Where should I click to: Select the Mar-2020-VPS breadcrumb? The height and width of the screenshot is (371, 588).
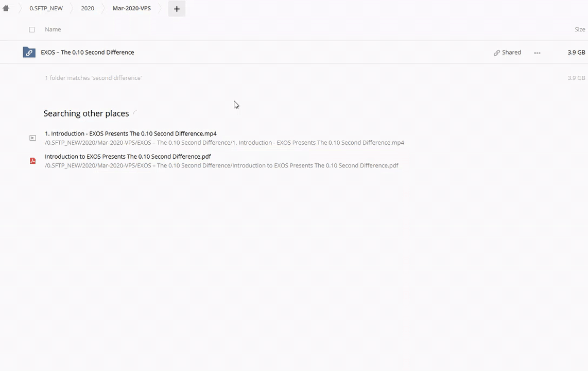pos(131,8)
